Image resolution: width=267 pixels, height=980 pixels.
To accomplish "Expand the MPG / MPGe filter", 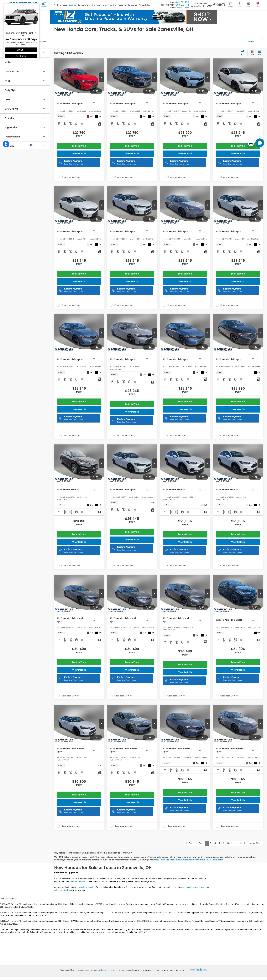I will (x=25, y=109).
